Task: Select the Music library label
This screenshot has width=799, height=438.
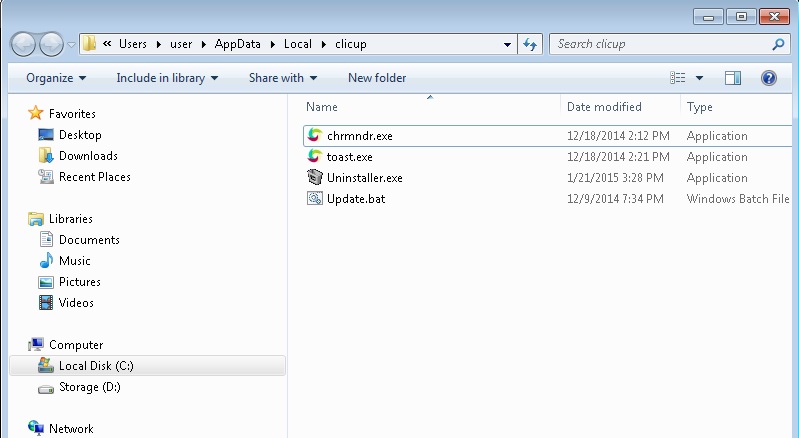Action: 74,261
